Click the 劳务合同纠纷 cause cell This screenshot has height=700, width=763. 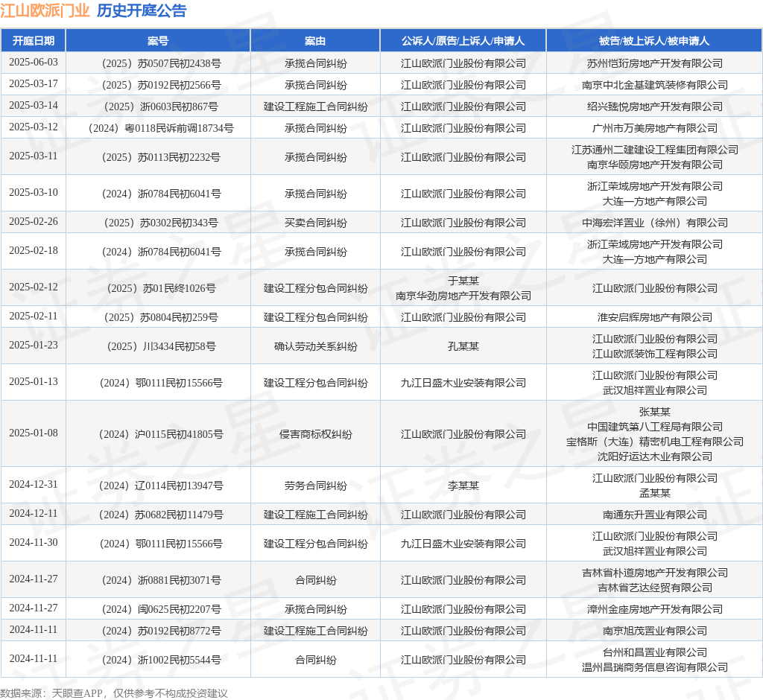pyautogui.click(x=315, y=486)
